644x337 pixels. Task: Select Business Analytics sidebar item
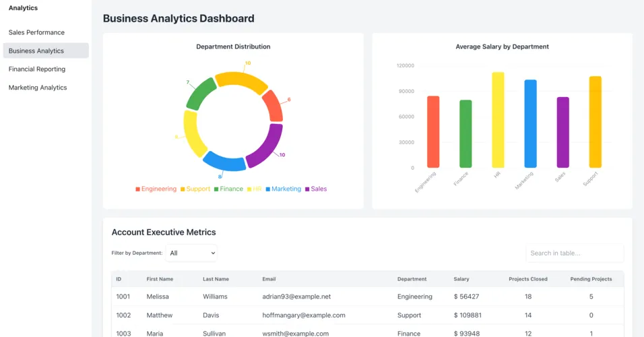click(46, 51)
